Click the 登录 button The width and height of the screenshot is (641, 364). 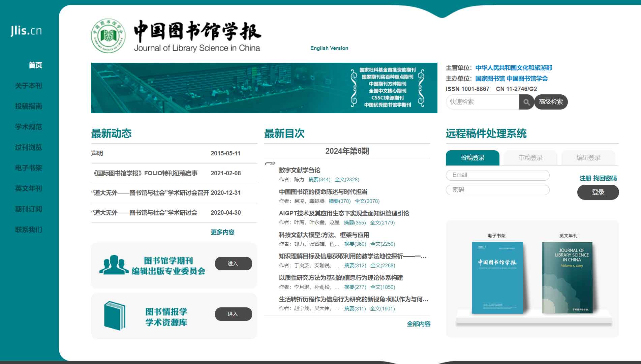[x=598, y=192]
